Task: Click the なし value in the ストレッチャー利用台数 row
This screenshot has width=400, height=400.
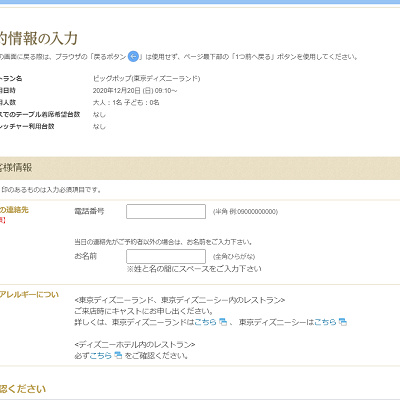Action: tap(99, 127)
